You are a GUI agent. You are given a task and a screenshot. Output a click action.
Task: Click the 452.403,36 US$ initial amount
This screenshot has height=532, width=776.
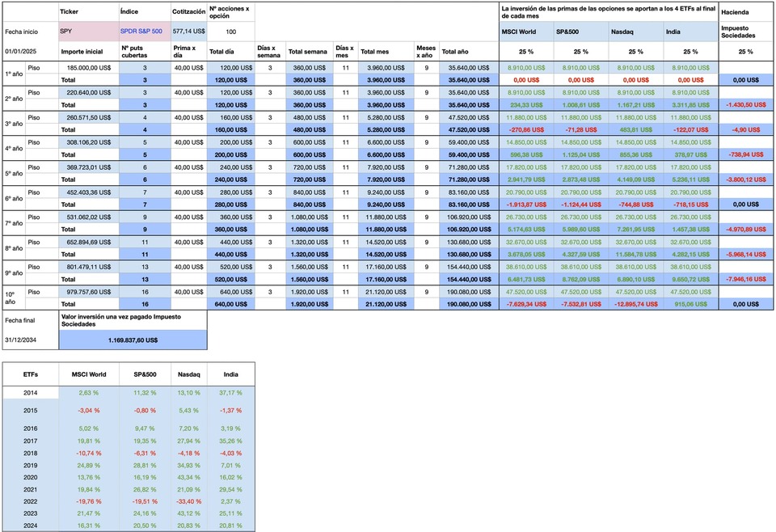coord(89,192)
